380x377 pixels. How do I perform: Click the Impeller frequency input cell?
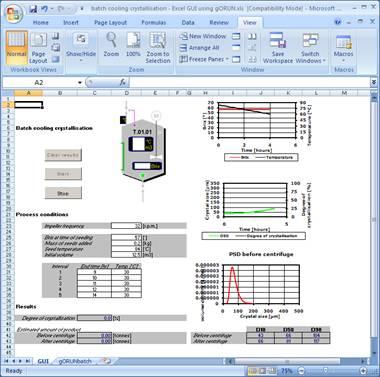(x=126, y=226)
